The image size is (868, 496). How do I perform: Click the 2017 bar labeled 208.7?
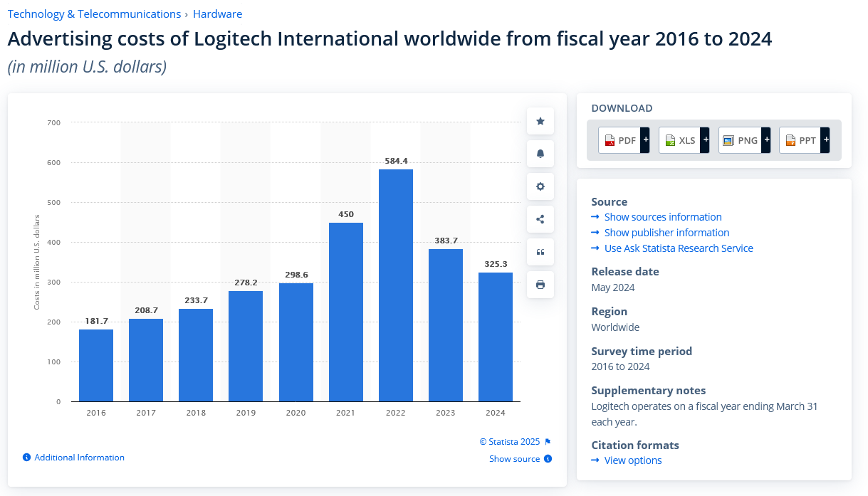point(146,360)
